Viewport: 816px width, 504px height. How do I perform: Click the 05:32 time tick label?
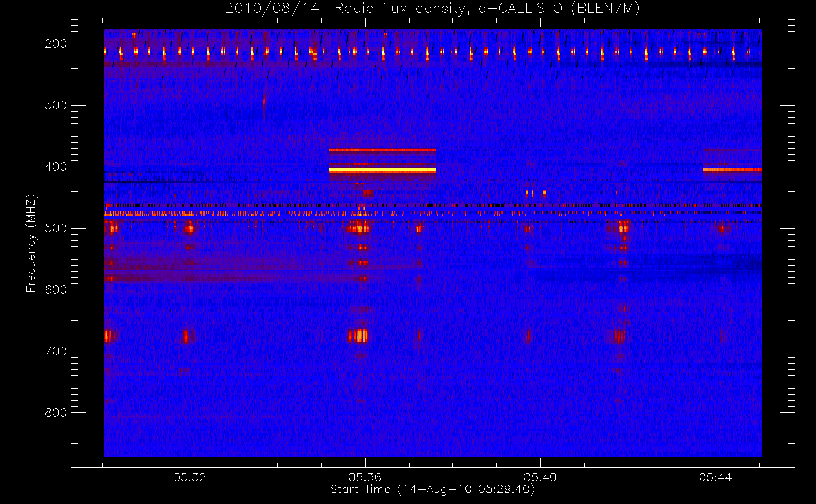[x=190, y=477]
